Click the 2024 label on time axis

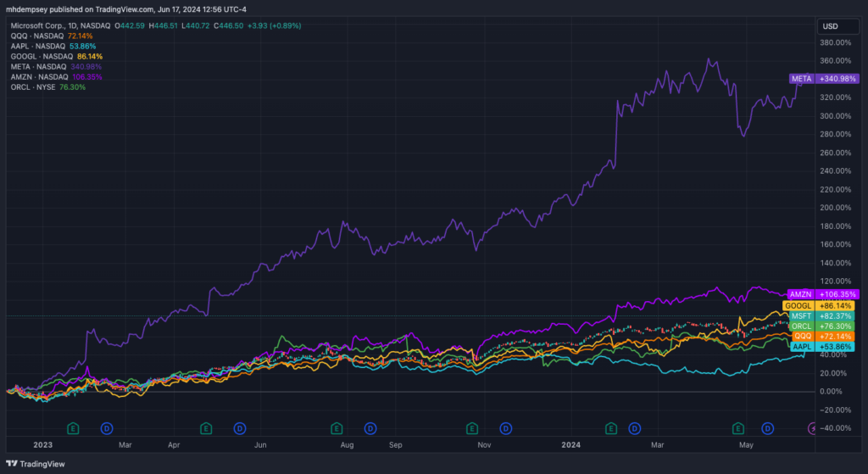coord(570,444)
